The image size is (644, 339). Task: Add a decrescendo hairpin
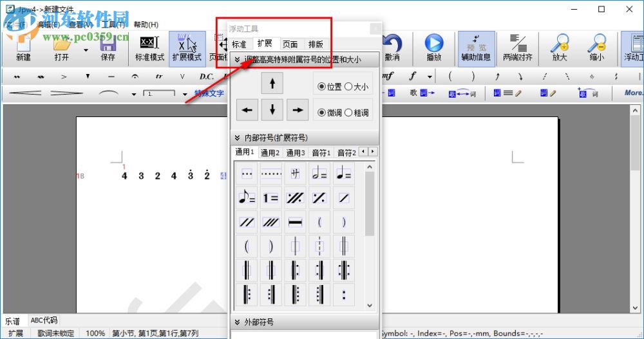[66, 93]
